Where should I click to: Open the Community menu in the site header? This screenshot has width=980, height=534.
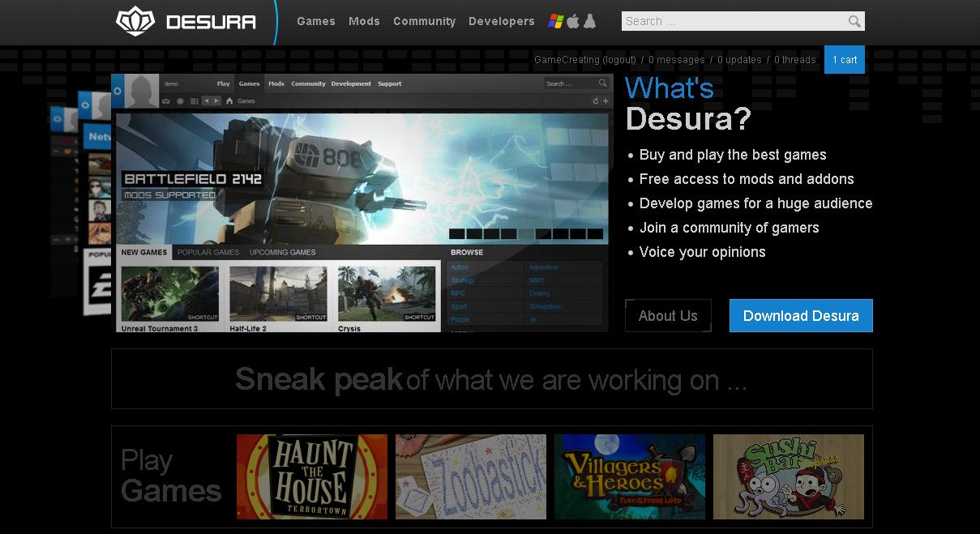tap(424, 21)
